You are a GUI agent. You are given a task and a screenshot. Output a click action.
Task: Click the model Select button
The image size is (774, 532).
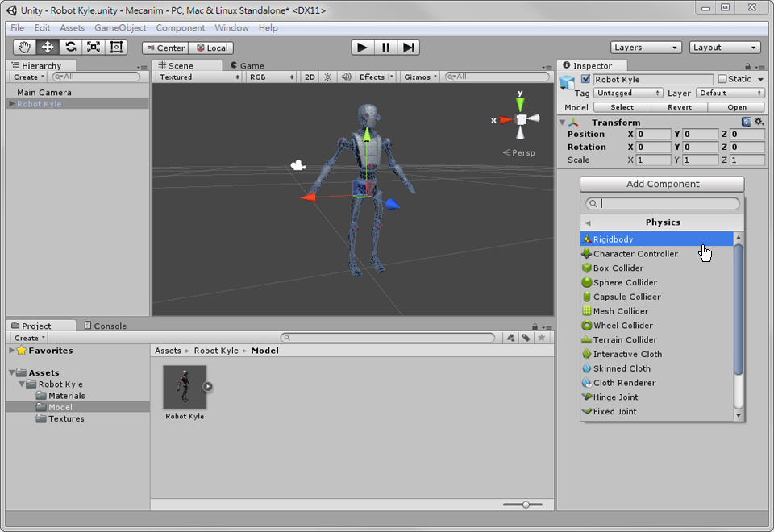coord(622,107)
